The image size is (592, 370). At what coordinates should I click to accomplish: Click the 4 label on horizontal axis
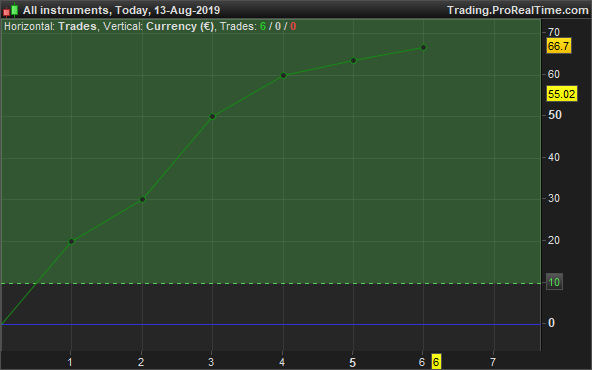tap(282, 362)
